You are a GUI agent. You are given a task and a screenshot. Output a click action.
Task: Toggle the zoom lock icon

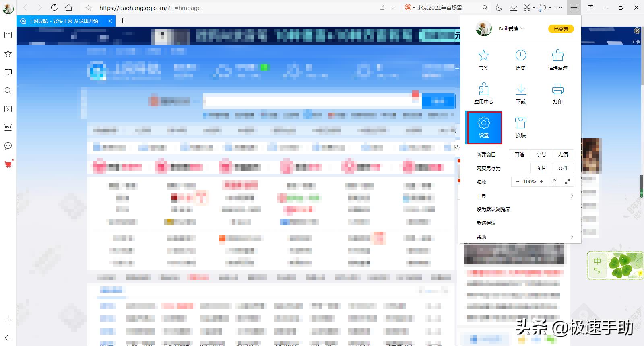pos(554,182)
